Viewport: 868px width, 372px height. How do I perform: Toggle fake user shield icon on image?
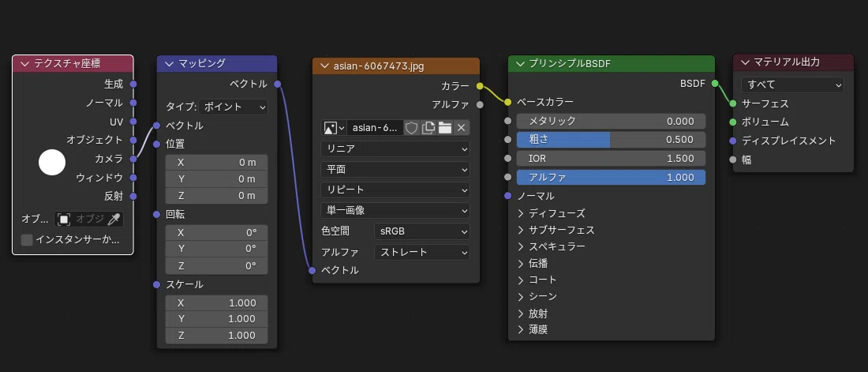pyautogui.click(x=411, y=128)
